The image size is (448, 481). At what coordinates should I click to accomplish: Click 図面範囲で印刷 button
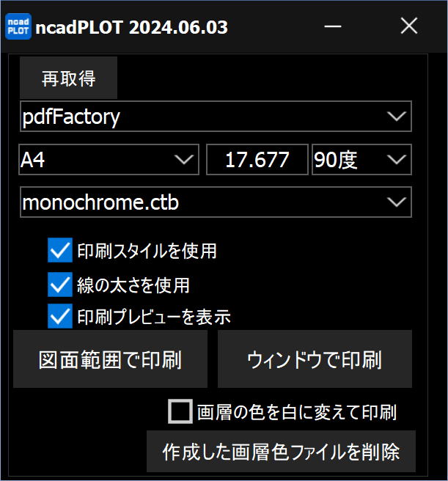pyautogui.click(x=110, y=359)
